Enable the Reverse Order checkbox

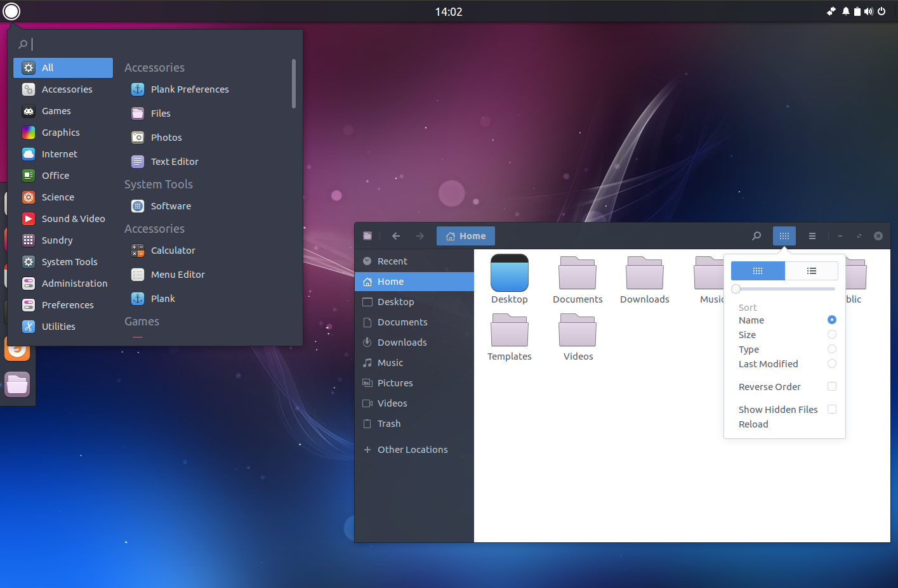832,386
